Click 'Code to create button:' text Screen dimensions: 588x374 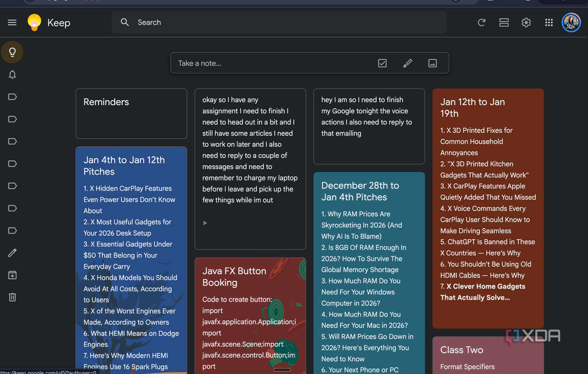pos(237,299)
